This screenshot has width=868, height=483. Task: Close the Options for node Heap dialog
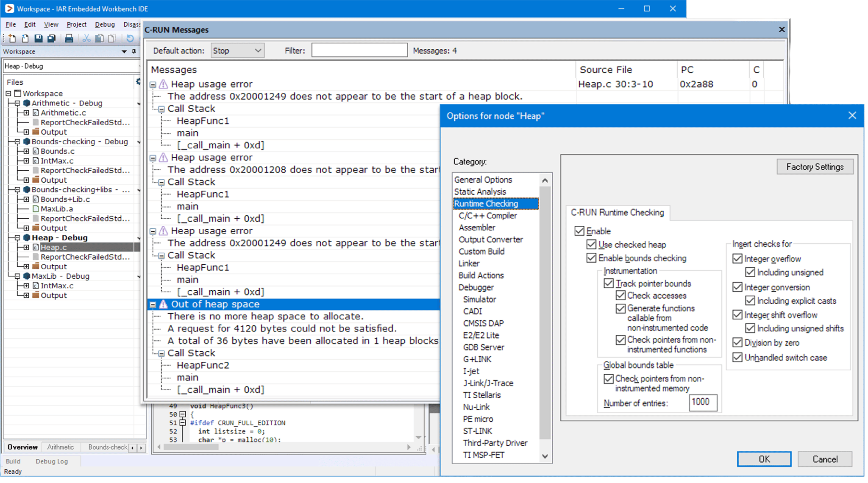coord(852,116)
